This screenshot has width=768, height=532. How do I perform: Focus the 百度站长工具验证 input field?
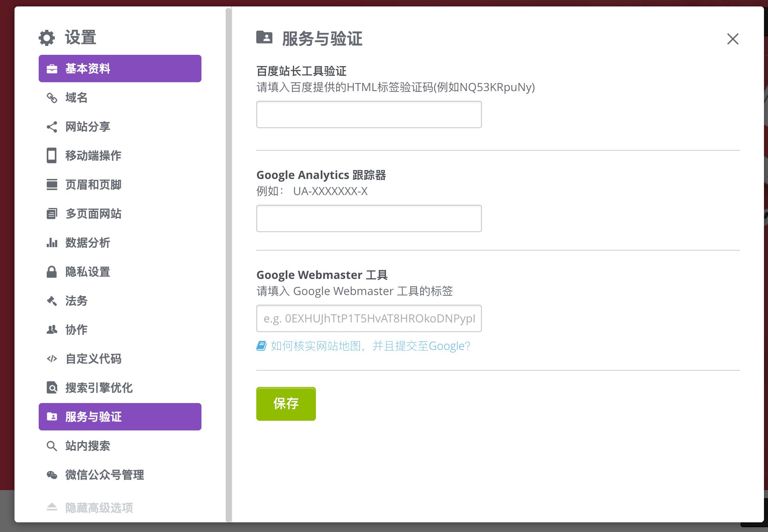369,114
